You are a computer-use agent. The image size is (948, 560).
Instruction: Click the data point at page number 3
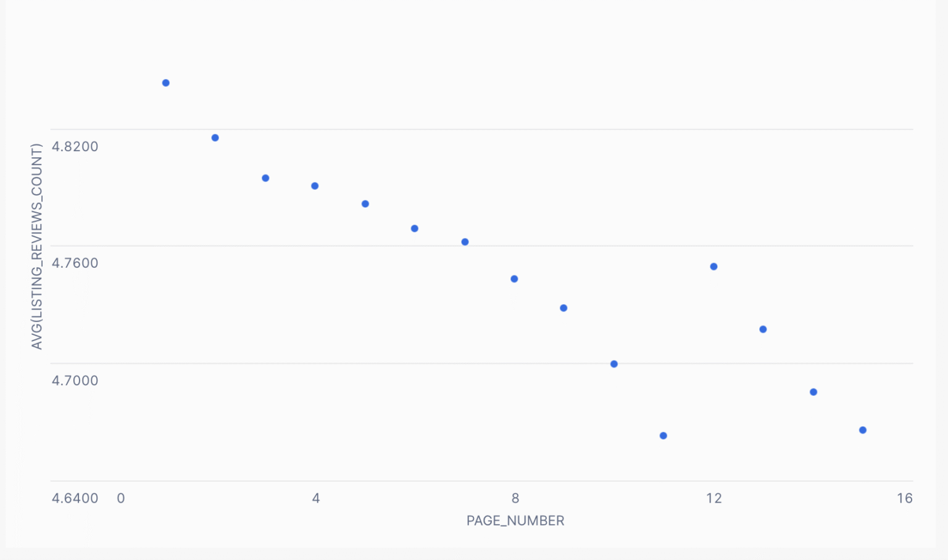[265, 178]
